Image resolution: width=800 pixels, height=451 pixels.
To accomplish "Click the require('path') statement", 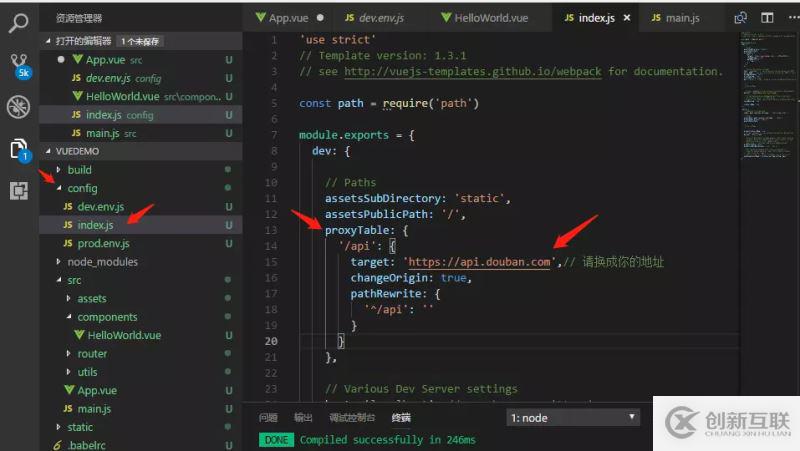I will click(x=431, y=104).
